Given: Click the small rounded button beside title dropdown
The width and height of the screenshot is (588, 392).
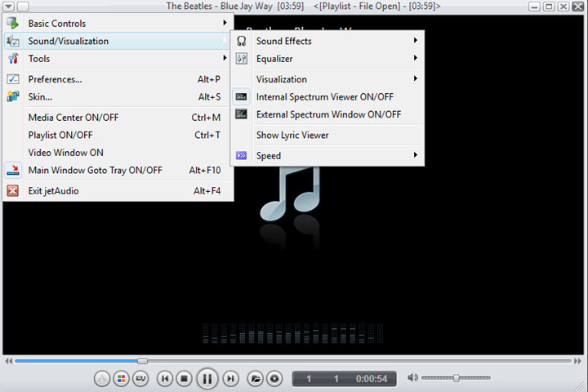Looking at the screenshot, I should pyautogui.click(x=23, y=6).
